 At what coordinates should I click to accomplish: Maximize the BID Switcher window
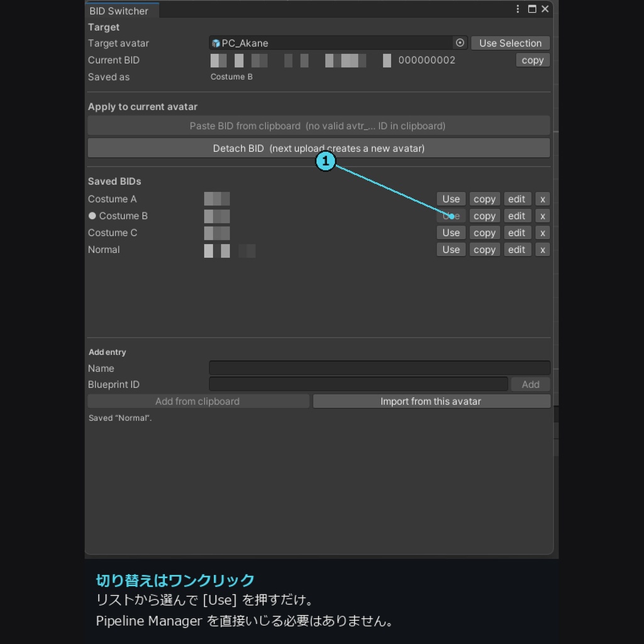532,9
